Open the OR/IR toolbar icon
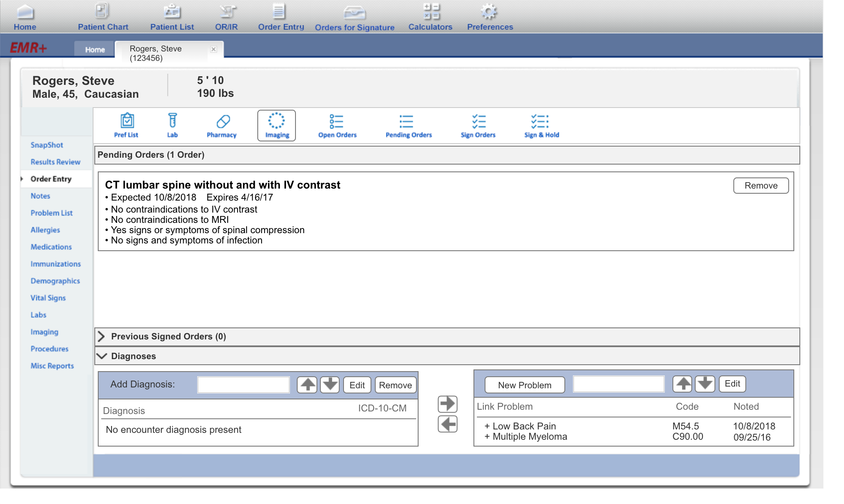Viewport: 844px width, 504px height. point(226,17)
